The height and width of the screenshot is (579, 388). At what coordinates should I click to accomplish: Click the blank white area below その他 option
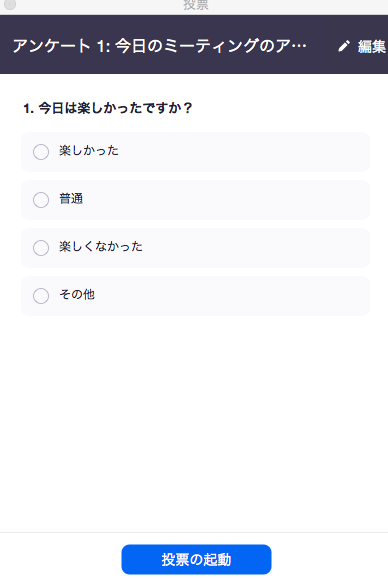coord(195,421)
